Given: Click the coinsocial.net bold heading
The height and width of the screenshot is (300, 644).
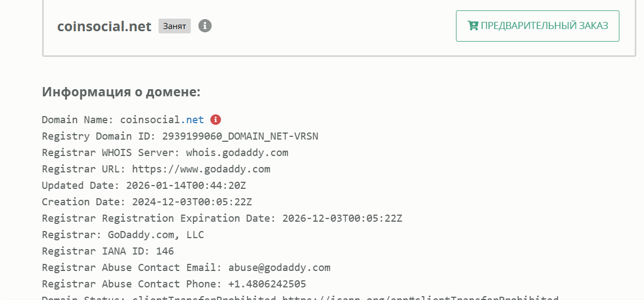Looking at the screenshot, I should tap(104, 26).
